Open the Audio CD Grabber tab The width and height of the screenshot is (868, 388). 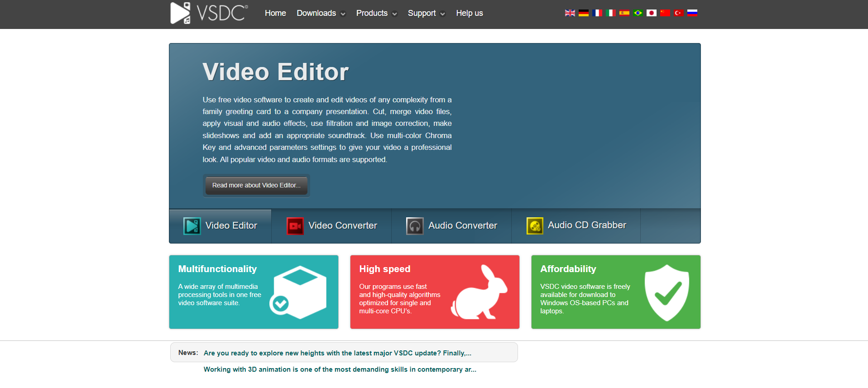[576, 226]
